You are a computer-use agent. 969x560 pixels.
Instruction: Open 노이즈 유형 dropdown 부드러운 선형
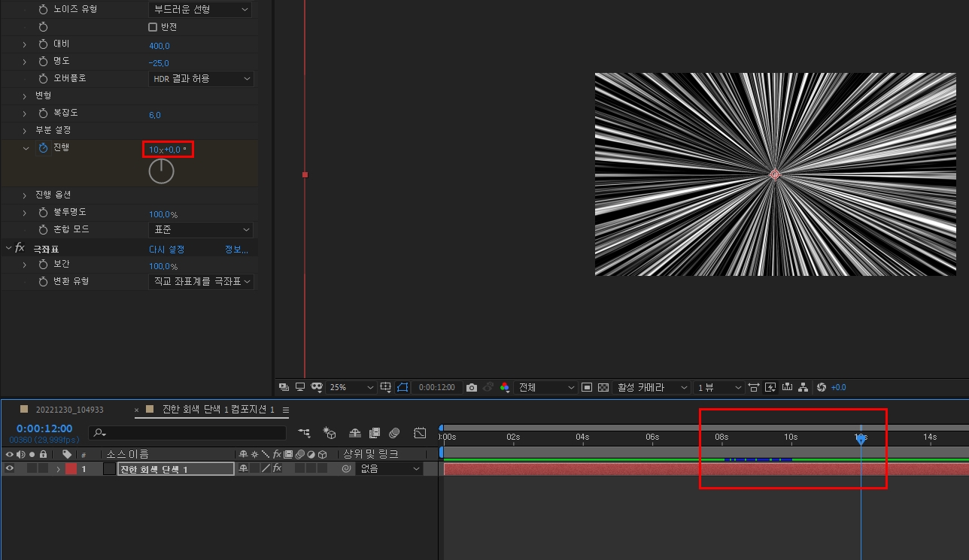point(200,10)
